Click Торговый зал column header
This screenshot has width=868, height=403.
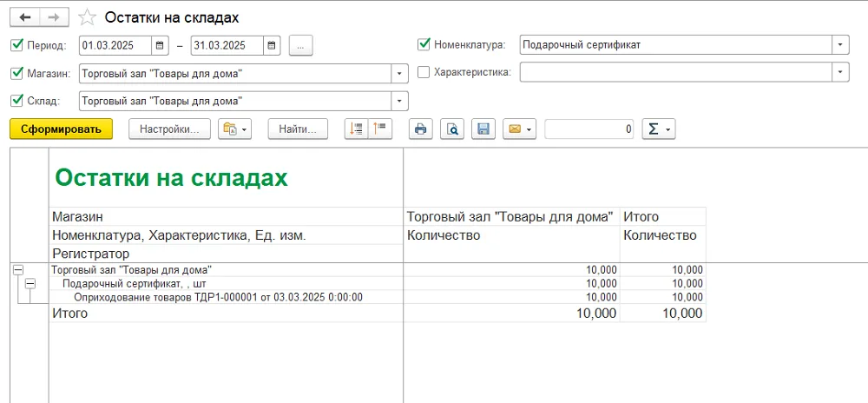tap(510, 216)
